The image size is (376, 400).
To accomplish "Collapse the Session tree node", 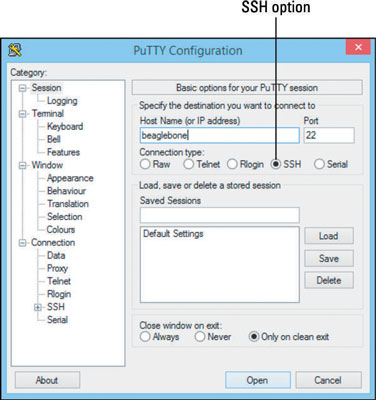I will pos(22,88).
